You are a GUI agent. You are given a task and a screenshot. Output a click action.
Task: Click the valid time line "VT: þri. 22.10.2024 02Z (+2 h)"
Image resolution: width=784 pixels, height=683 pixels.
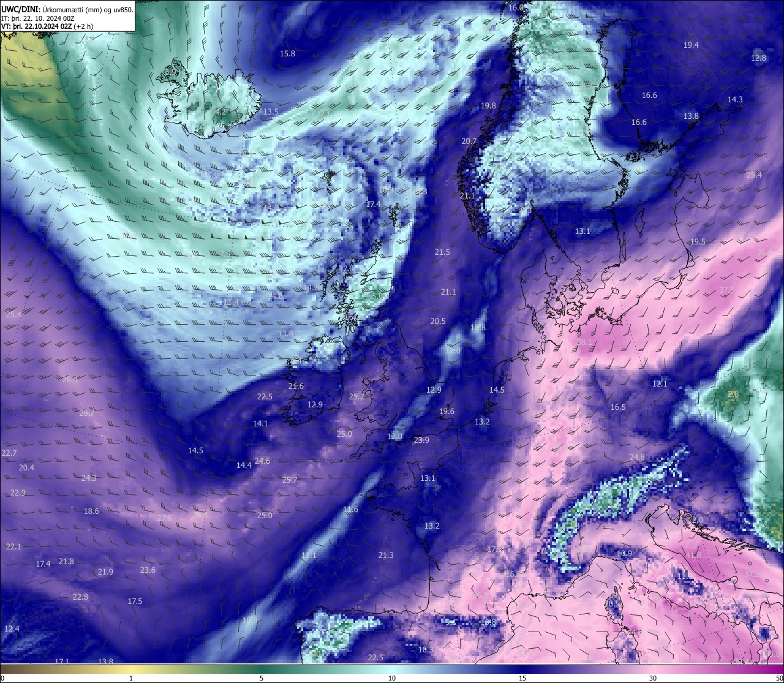(47, 26)
